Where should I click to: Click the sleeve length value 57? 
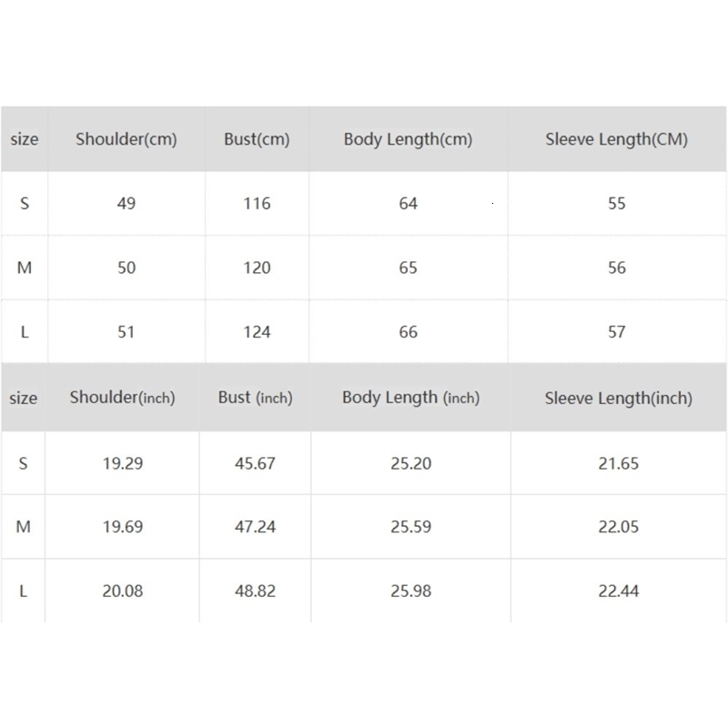(616, 332)
